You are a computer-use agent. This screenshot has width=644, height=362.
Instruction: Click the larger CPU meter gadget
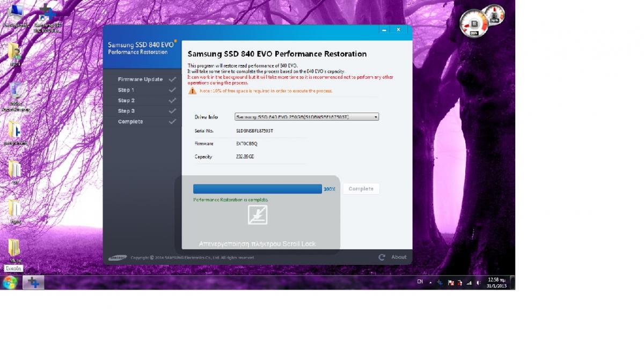tap(473, 24)
